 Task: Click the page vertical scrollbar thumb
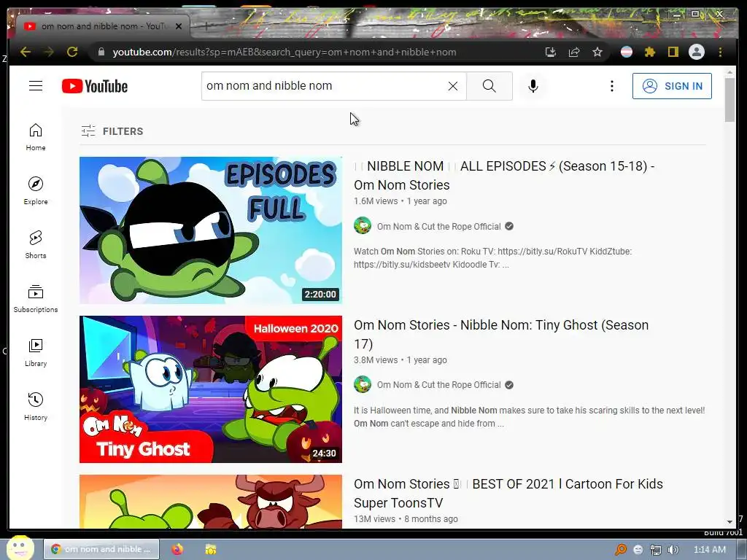point(729,99)
